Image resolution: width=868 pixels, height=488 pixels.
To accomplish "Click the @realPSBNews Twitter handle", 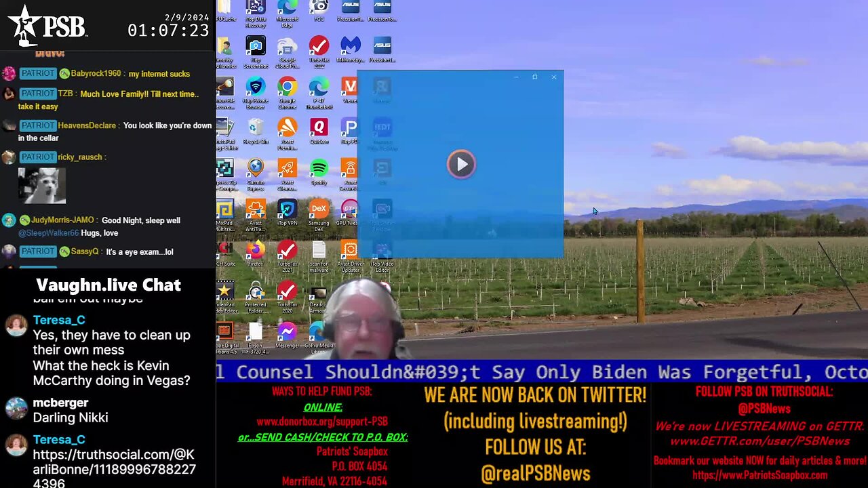I will click(536, 474).
